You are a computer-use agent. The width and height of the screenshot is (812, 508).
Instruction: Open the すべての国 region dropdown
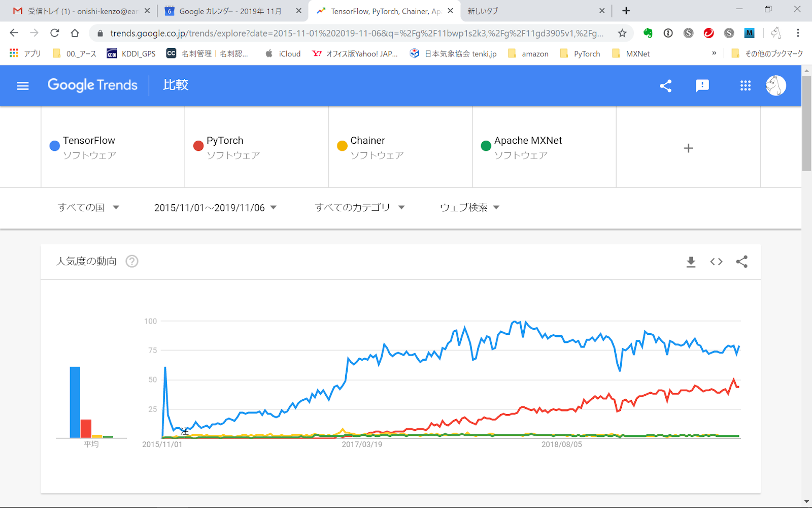tap(88, 207)
